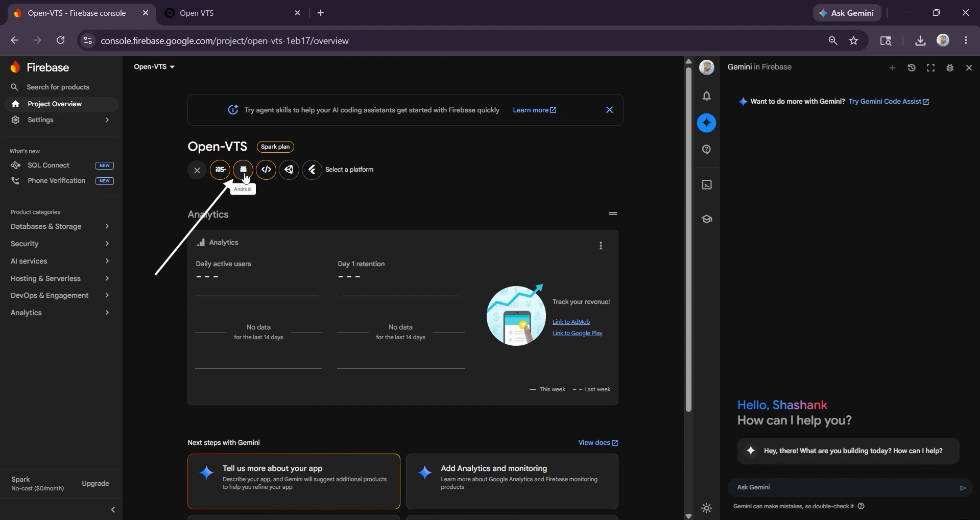Follow the Link to AdMob link
980x520 pixels.
(571, 322)
